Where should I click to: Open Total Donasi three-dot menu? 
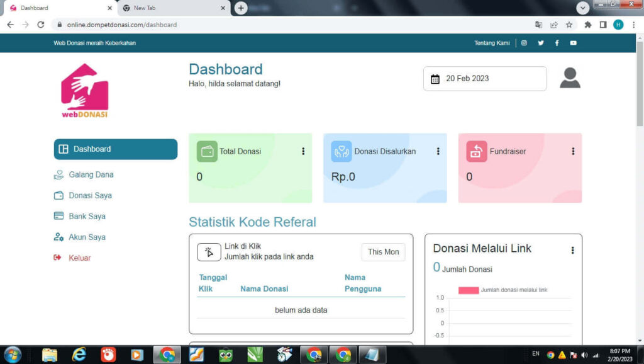tap(303, 151)
